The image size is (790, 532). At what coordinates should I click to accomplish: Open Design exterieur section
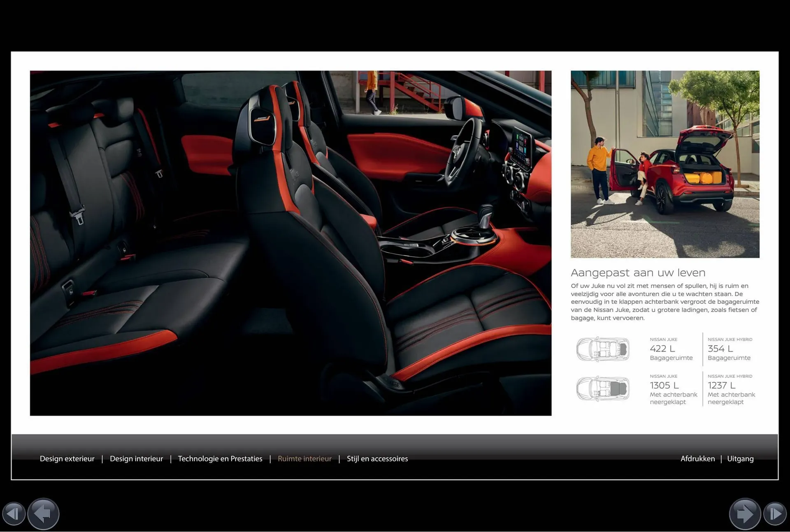pyautogui.click(x=67, y=459)
